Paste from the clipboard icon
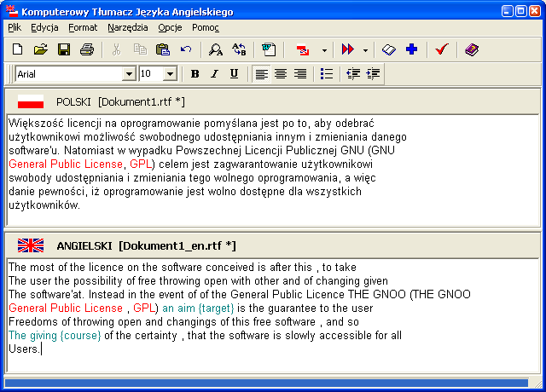This screenshot has height=392, width=546. [x=163, y=49]
